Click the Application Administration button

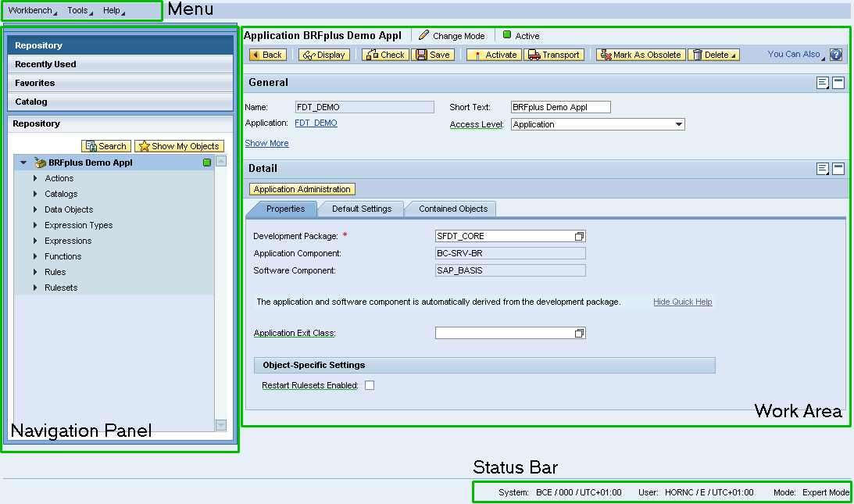(x=302, y=189)
